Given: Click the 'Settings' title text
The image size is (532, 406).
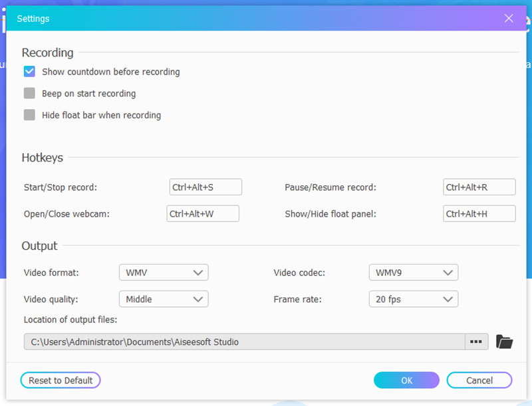Looking at the screenshot, I should coord(33,19).
